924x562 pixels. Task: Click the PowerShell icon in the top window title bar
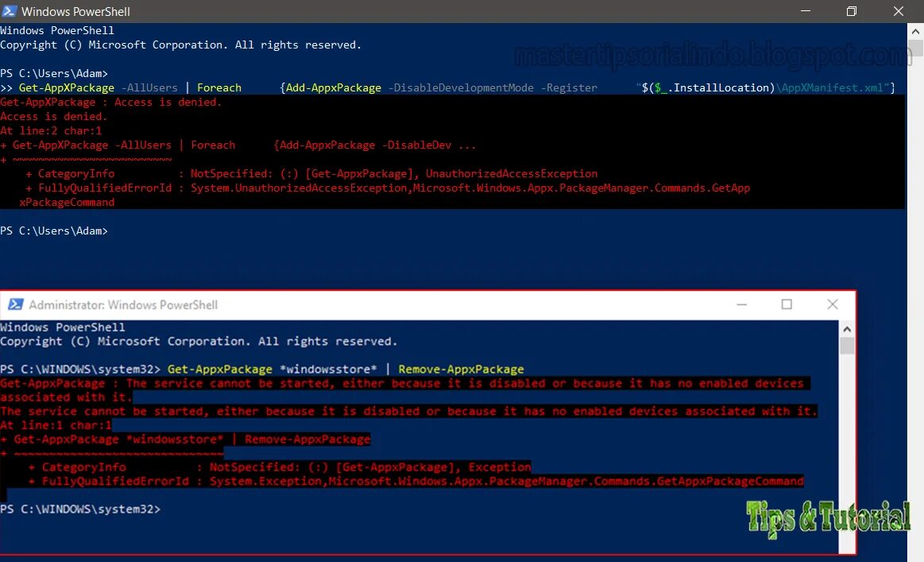coord(9,10)
